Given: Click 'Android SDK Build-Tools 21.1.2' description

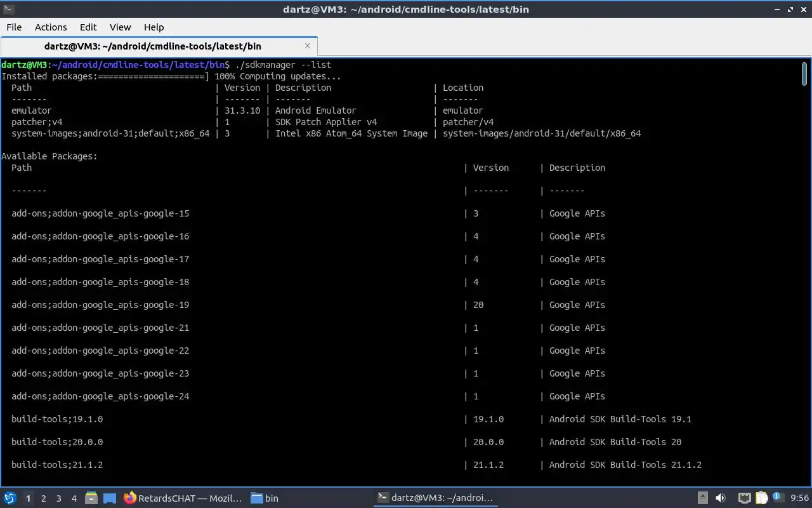Looking at the screenshot, I should [625, 465].
